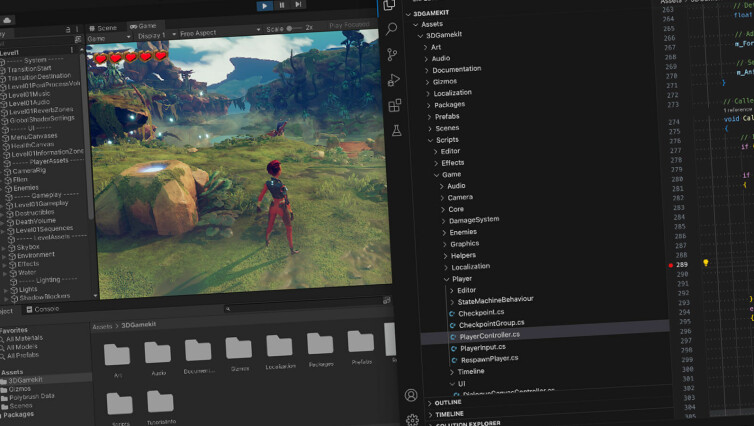Open RespawnPlayer.cs in Explorer

(490, 359)
